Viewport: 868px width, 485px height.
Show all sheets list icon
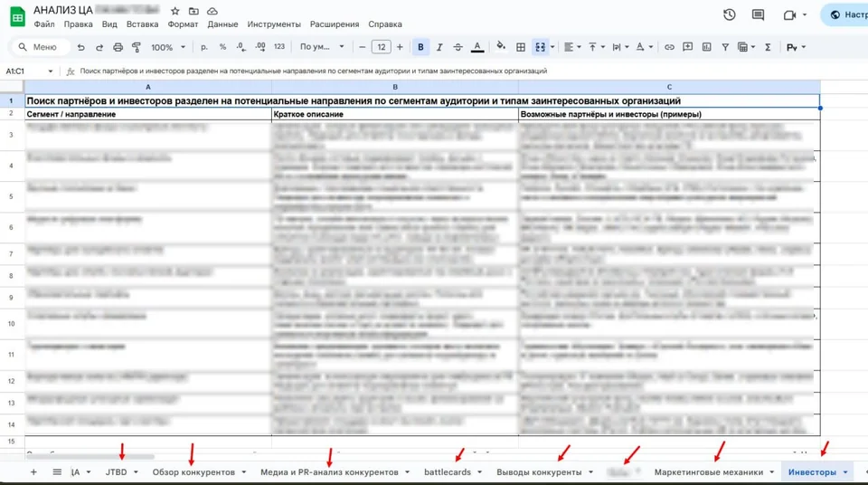(57, 472)
